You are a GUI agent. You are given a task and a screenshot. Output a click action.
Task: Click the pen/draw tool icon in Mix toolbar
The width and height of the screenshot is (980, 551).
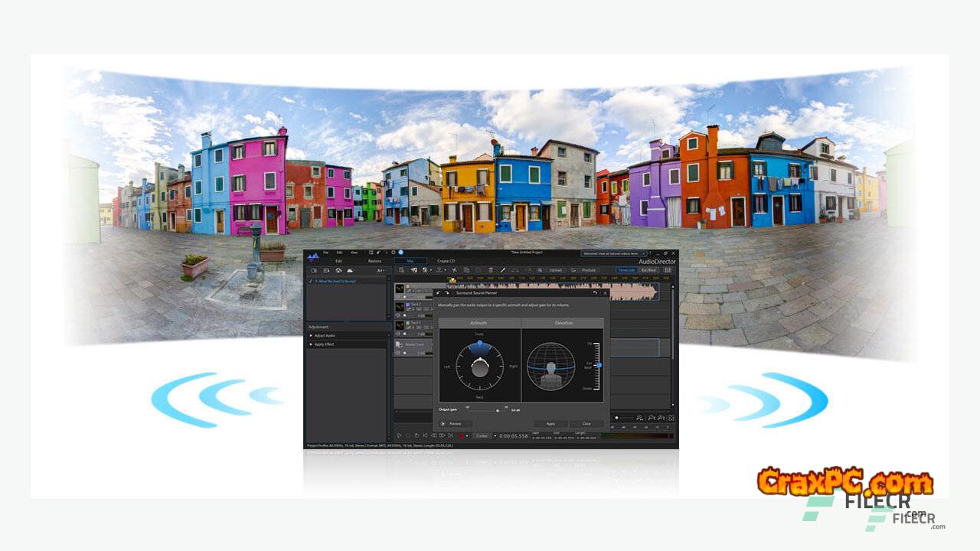pyautogui.click(x=503, y=270)
